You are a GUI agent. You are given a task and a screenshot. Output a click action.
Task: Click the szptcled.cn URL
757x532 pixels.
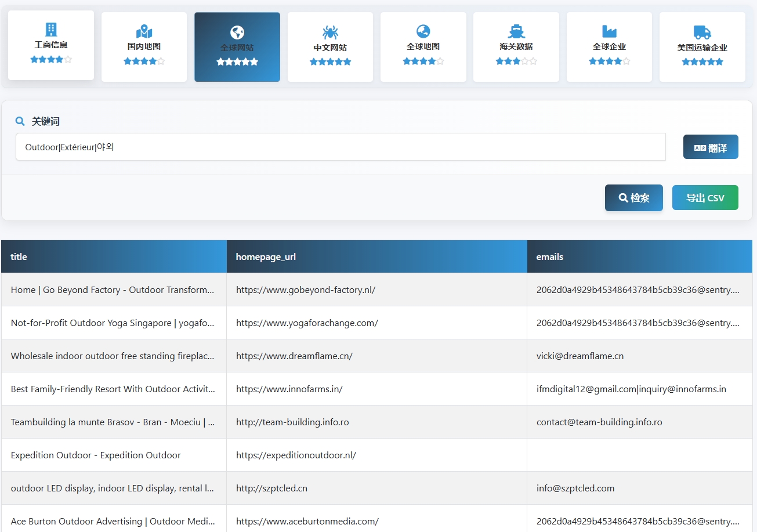pyautogui.click(x=271, y=488)
